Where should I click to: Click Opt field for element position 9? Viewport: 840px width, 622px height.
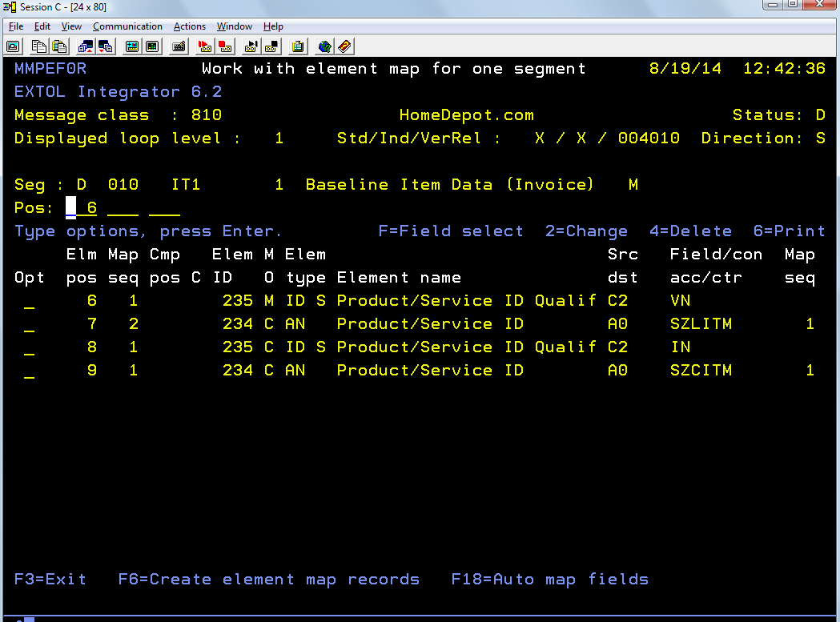[29, 371]
